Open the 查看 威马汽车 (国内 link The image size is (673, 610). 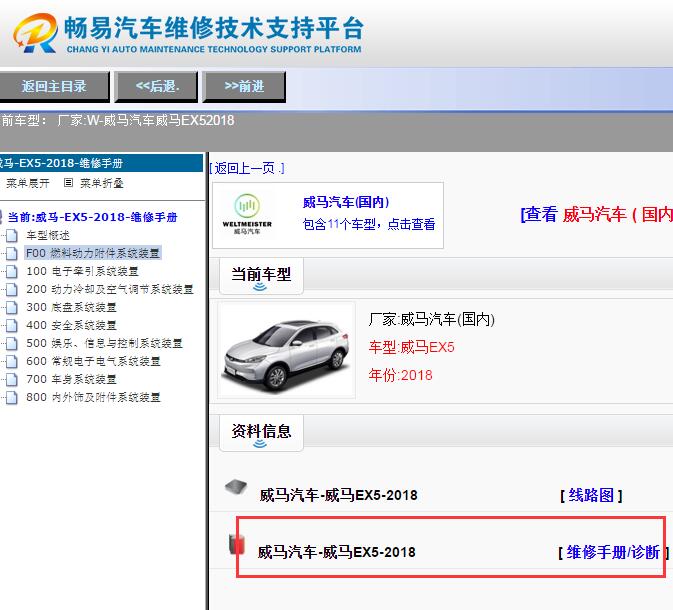pos(597,214)
